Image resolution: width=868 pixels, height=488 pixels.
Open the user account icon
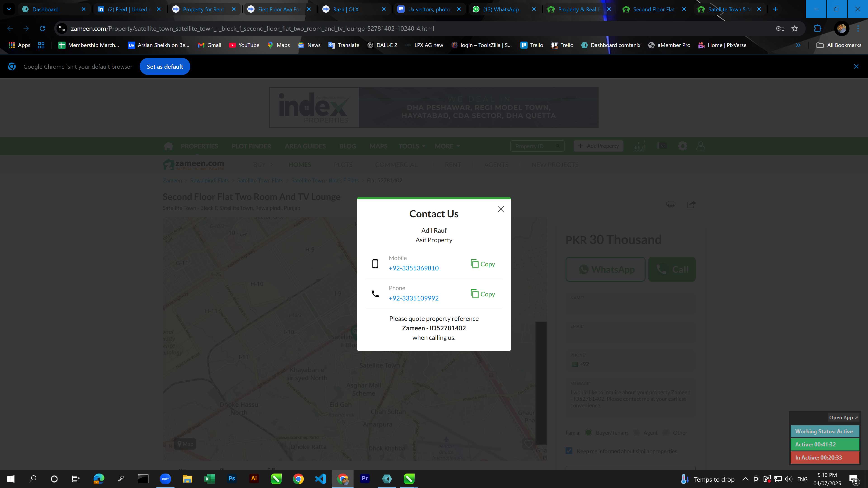701,146
